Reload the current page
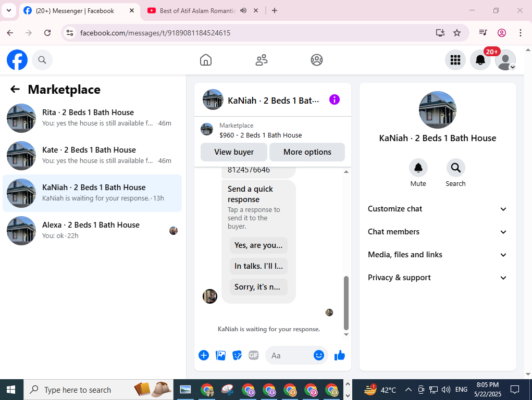 click(x=47, y=33)
